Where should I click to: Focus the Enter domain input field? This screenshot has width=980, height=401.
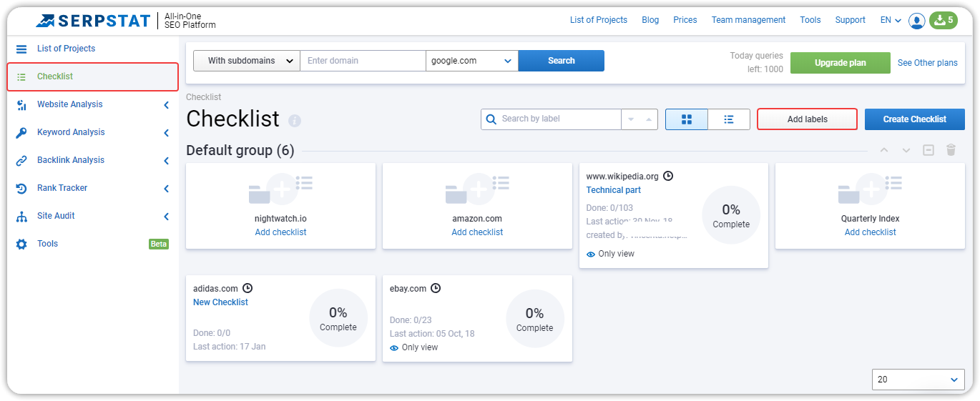click(x=363, y=61)
